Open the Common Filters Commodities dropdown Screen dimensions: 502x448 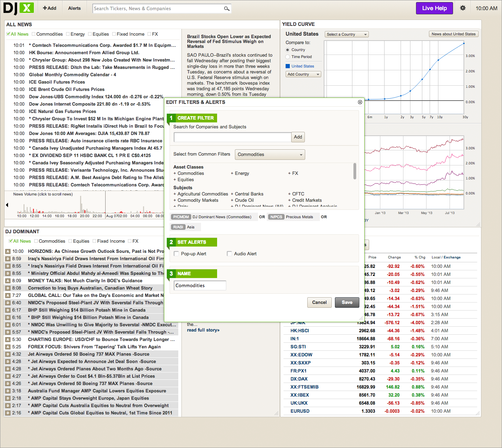pos(270,155)
